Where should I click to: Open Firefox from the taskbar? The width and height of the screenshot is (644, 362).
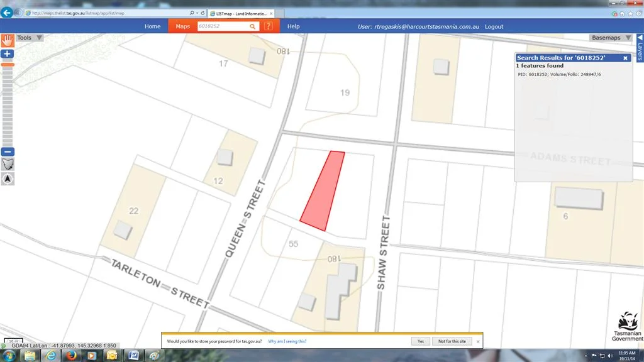(71, 355)
